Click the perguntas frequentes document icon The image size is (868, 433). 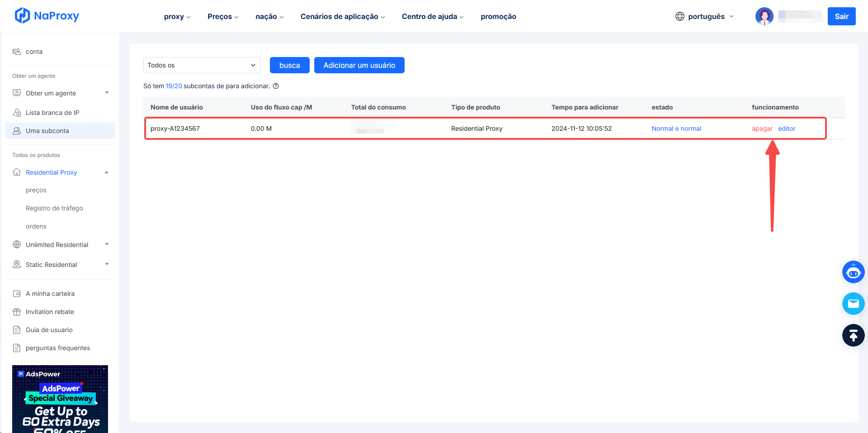coord(17,348)
